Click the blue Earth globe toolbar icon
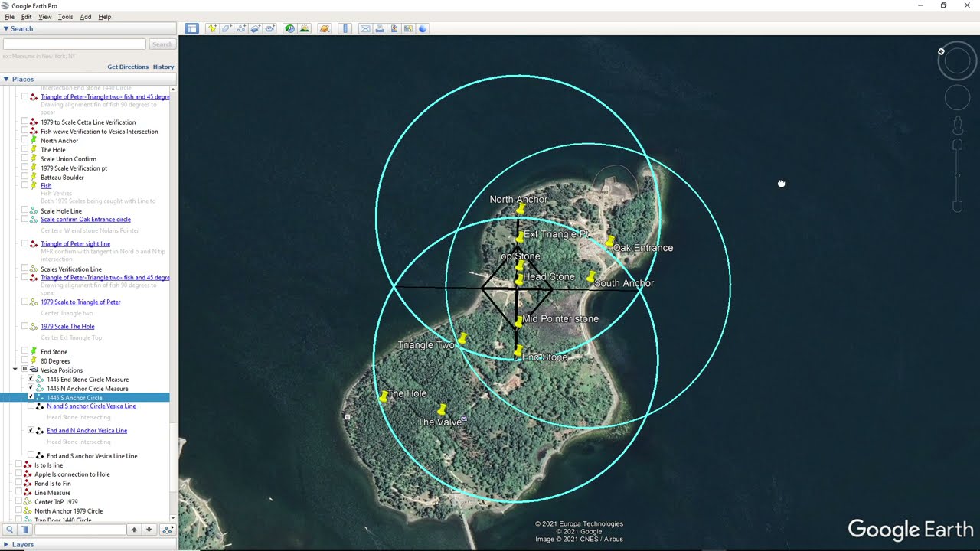980x551 pixels. tap(423, 28)
